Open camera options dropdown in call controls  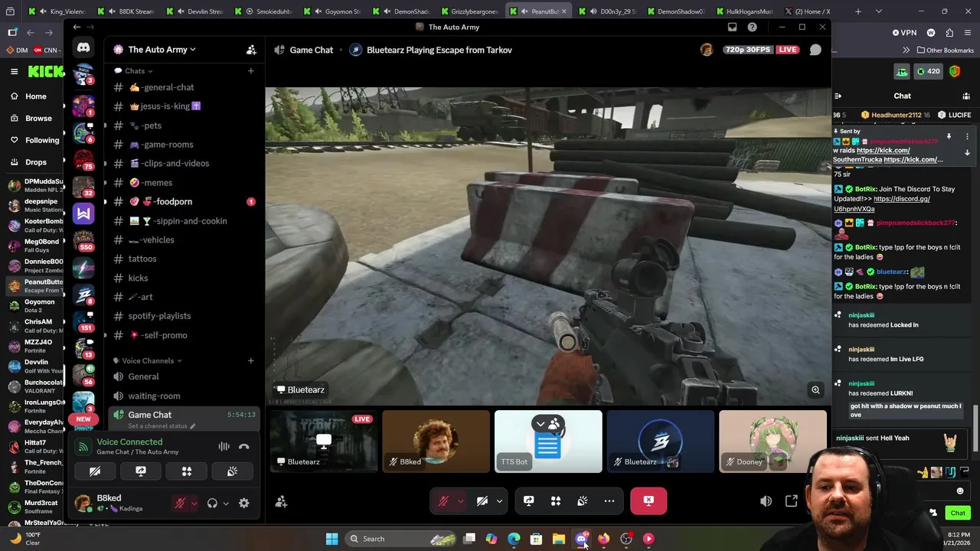499,501
